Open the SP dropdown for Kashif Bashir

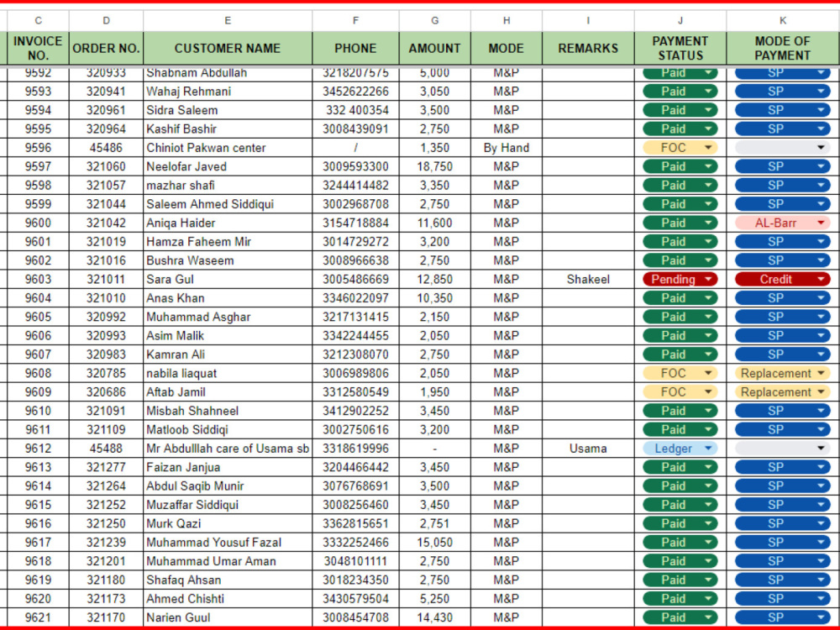point(782,129)
